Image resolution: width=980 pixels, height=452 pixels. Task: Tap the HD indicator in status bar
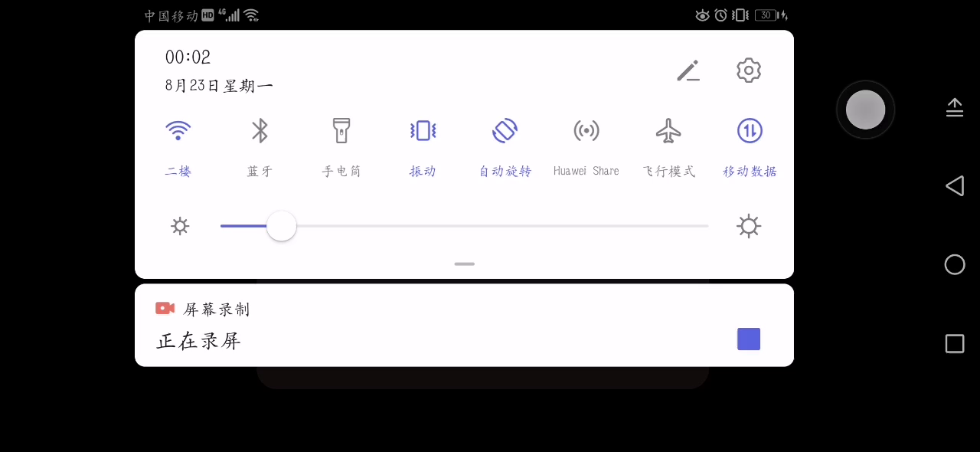[x=207, y=15]
